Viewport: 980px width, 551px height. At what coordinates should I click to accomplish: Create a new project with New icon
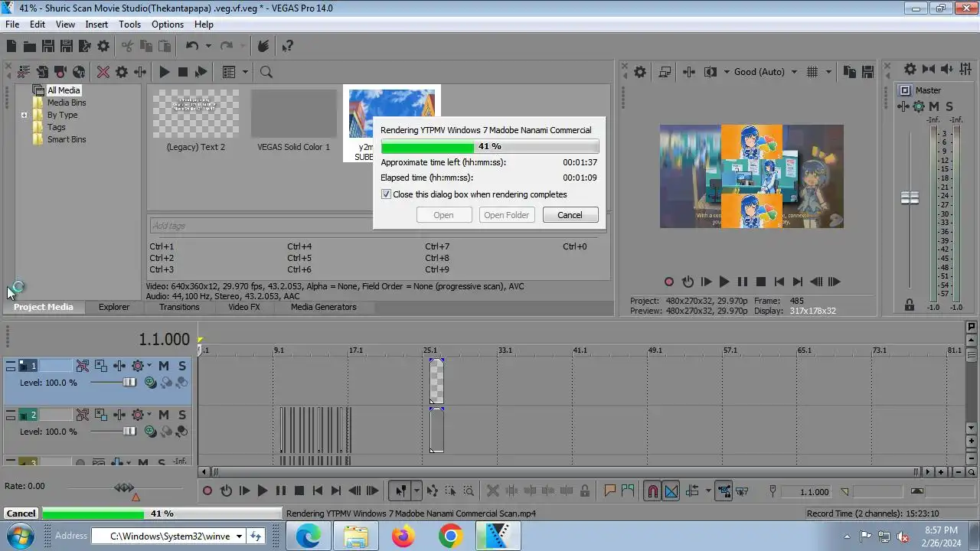point(11,46)
